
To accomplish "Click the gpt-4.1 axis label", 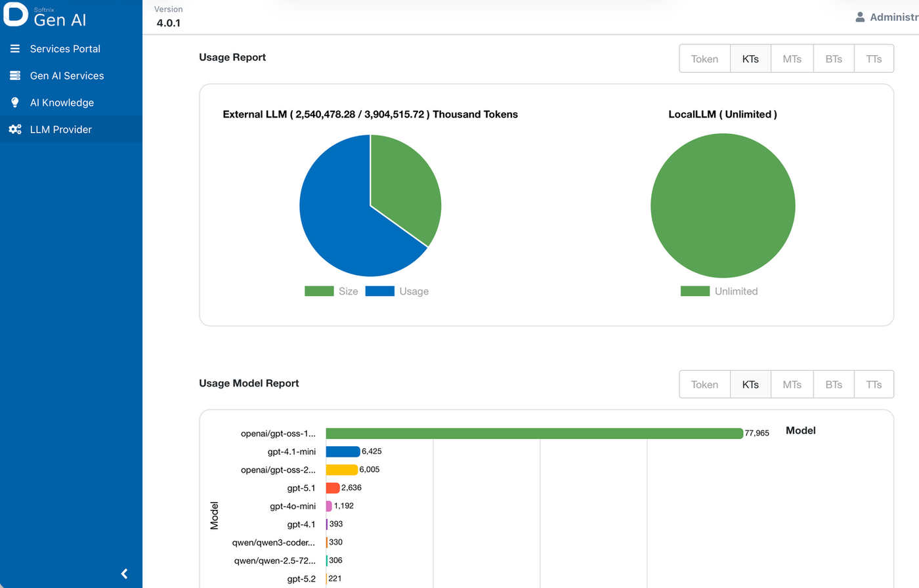I will [301, 524].
